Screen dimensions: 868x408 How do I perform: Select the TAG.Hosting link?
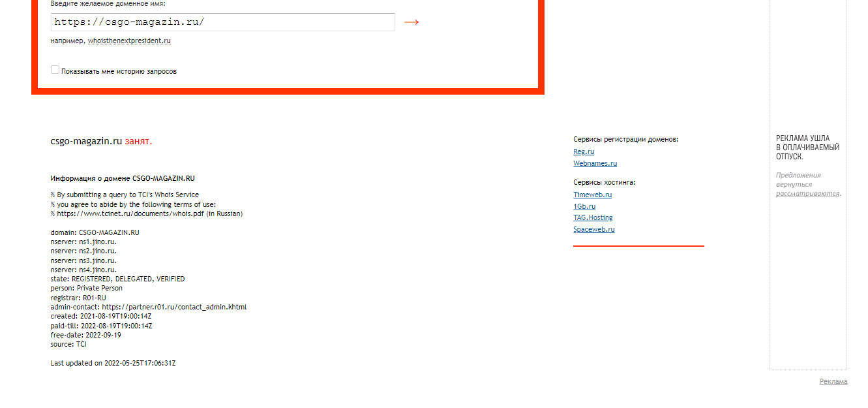pos(593,217)
